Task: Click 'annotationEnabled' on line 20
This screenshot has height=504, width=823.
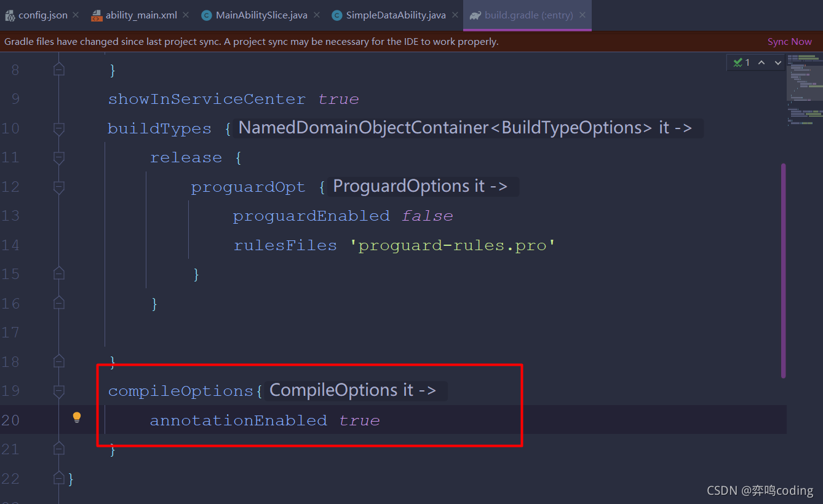Action: click(x=239, y=420)
